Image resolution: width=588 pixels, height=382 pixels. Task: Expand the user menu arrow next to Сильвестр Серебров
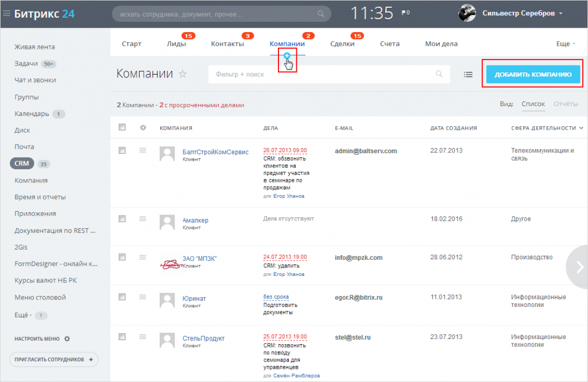coord(561,14)
